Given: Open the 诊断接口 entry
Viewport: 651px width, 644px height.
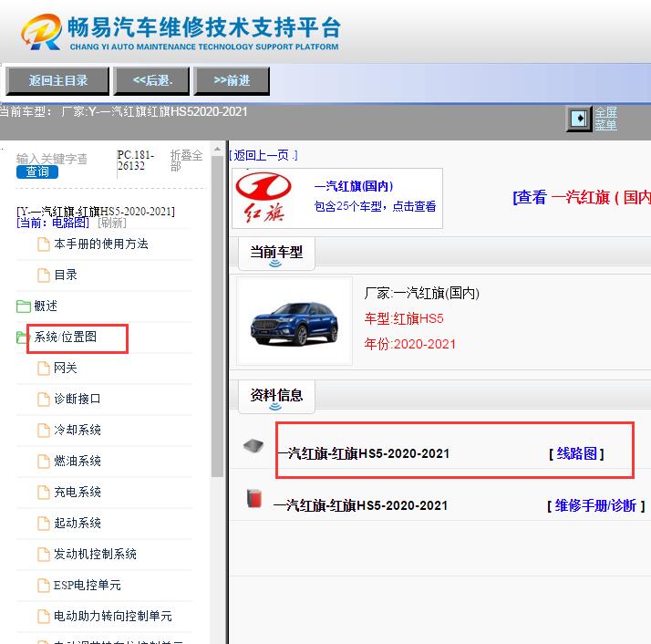Looking at the screenshot, I should coord(77,399).
